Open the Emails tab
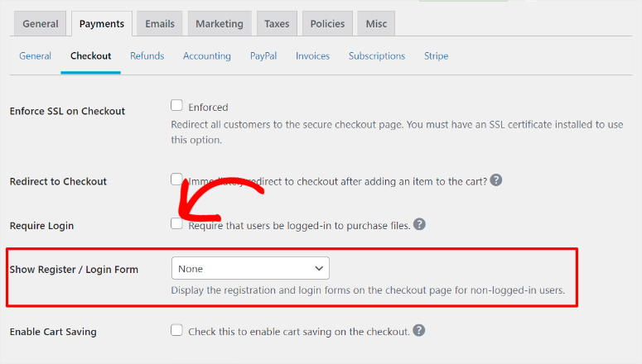The image size is (642, 364). [x=159, y=24]
